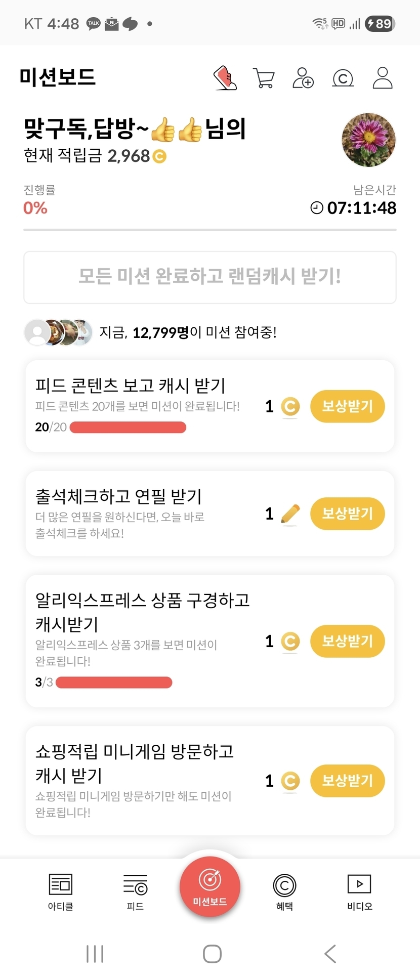This screenshot has width=420, height=980.
Task: Open the shopping cart icon
Action: [264, 78]
